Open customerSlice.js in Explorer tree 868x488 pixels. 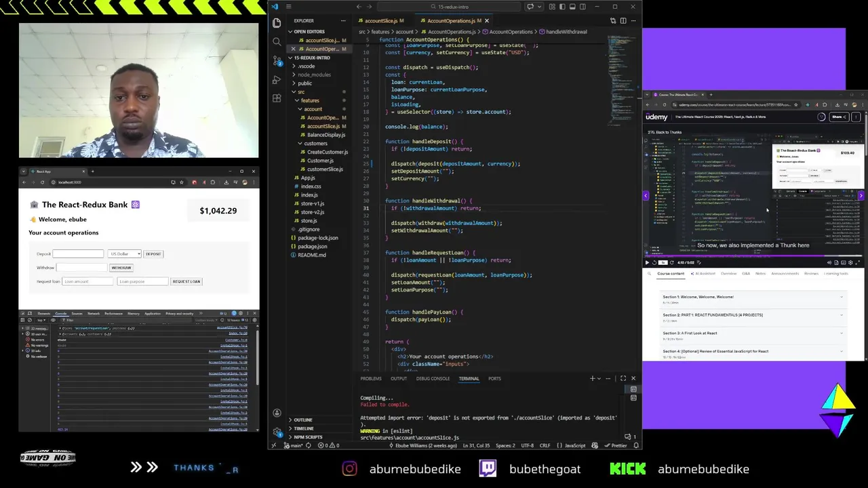click(x=325, y=169)
